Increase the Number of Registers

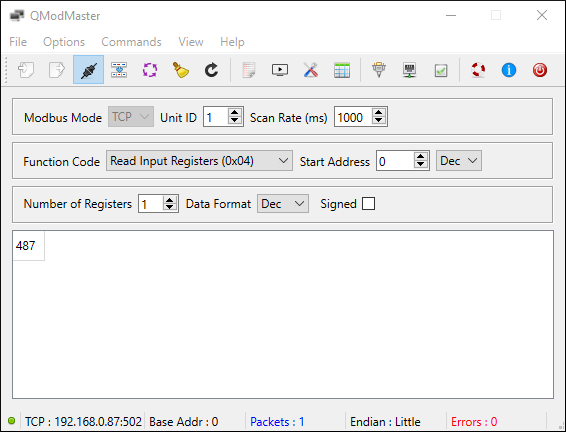[170, 200]
